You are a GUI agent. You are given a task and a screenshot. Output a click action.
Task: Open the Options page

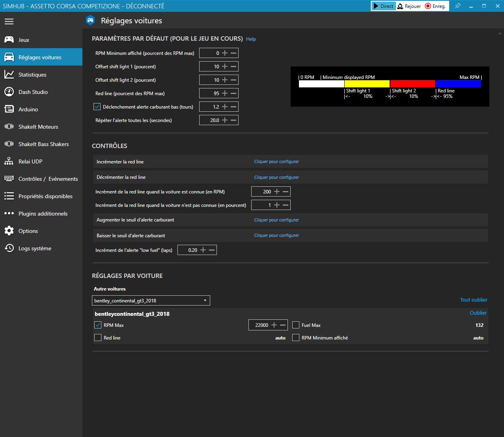click(x=41, y=231)
